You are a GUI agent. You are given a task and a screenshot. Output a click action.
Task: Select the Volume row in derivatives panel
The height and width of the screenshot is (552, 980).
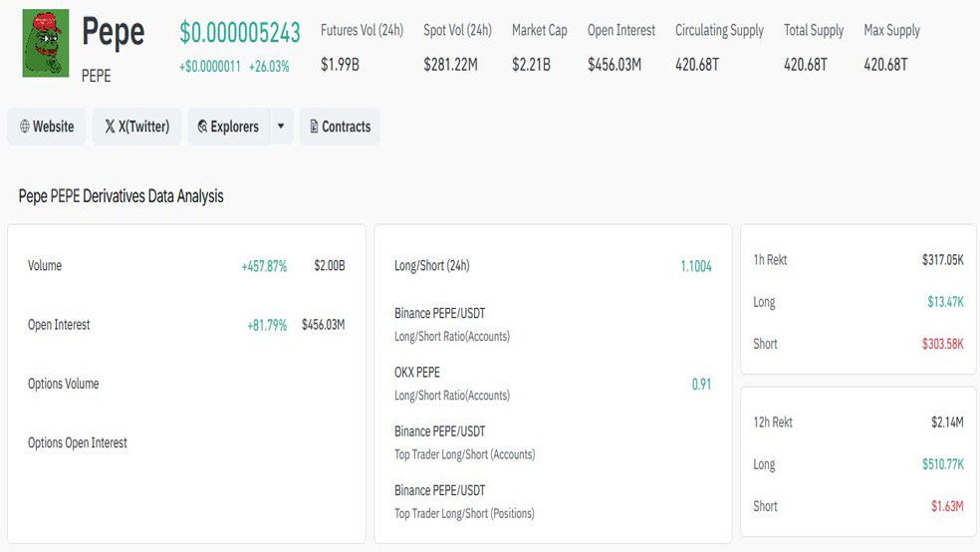(45, 266)
